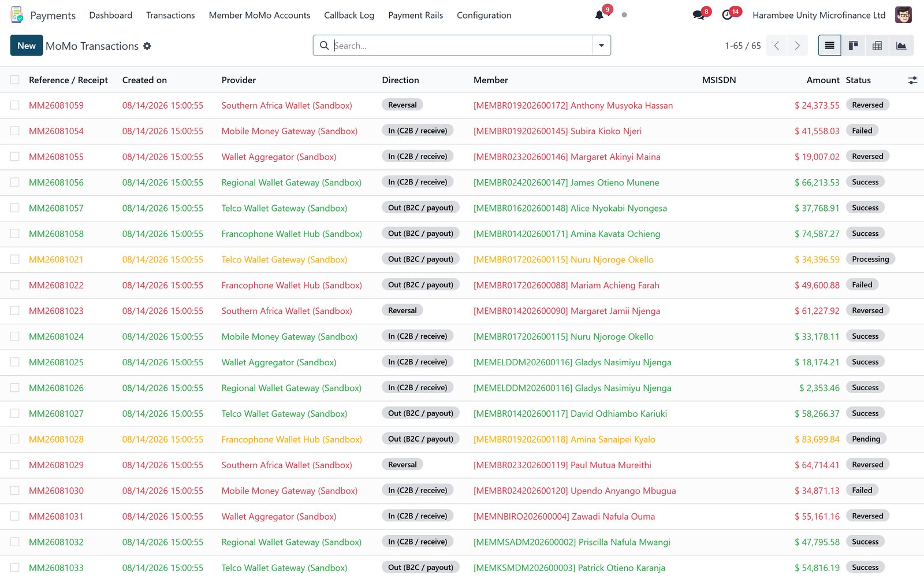Image resolution: width=924 pixels, height=578 pixels.
Task: Select the checkbox for MM26081056
Action: tap(15, 182)
